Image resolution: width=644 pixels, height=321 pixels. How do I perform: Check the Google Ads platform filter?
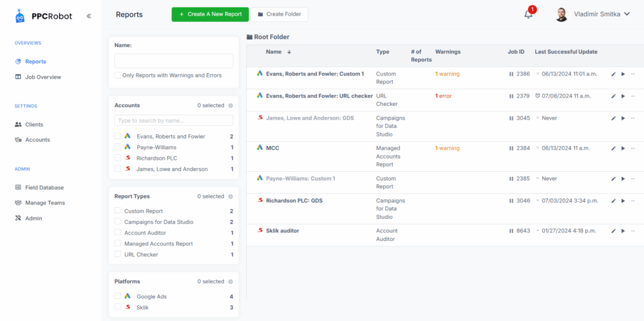118,296
